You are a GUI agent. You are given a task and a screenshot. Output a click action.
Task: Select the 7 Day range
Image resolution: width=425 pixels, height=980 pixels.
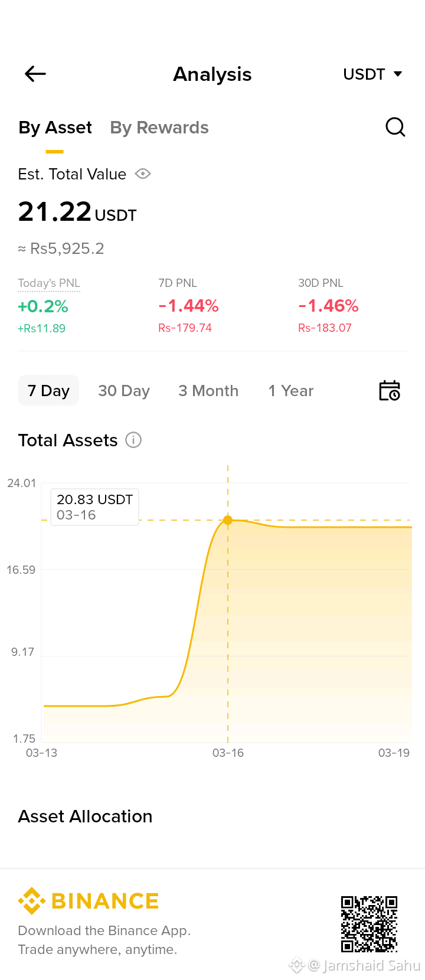point(48,391)
